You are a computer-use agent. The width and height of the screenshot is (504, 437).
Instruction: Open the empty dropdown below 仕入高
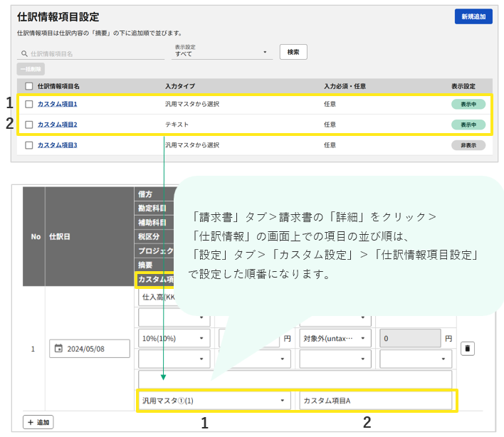[174, 317]
